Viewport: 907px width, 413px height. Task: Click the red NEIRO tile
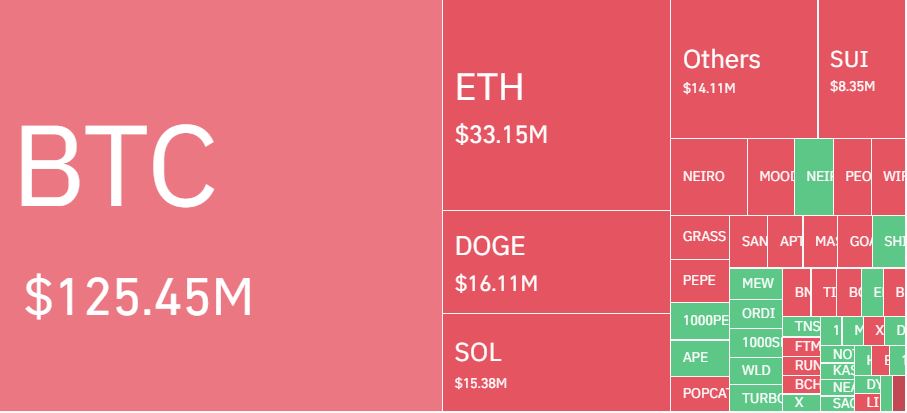[x=709, y=177]
